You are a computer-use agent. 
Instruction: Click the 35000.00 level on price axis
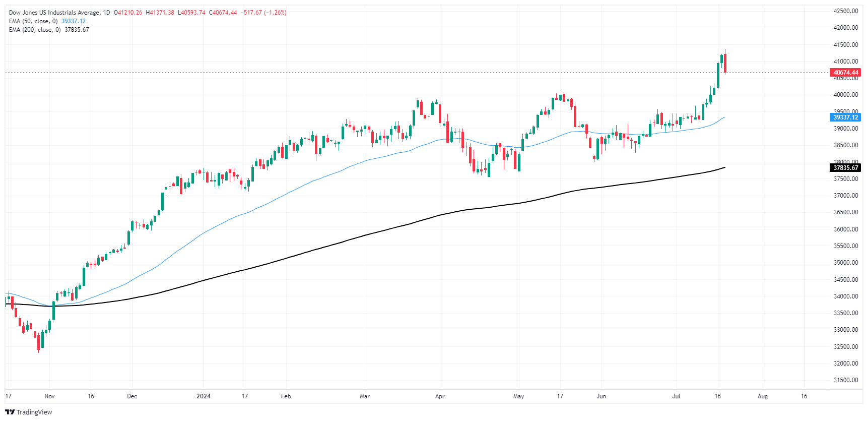tap(846, 263)
